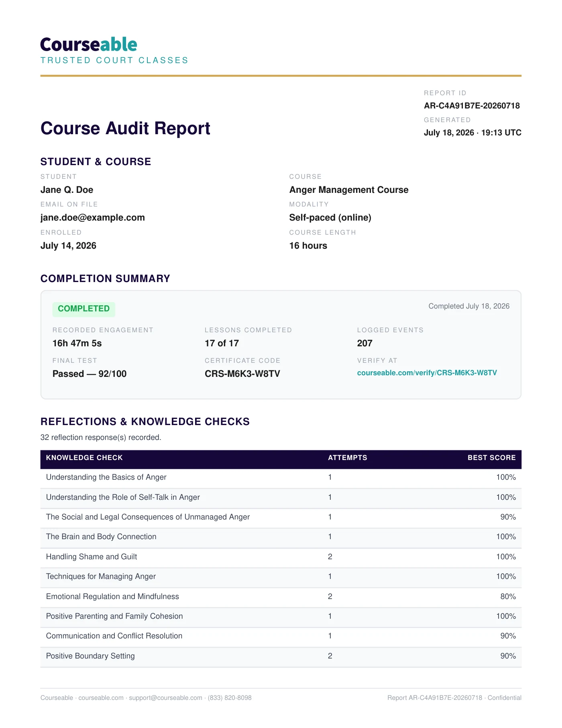Click Techniques for Managing Anger row title
Image resolution: width=562 pixels, height=728 pixels.
click(101, 577)
